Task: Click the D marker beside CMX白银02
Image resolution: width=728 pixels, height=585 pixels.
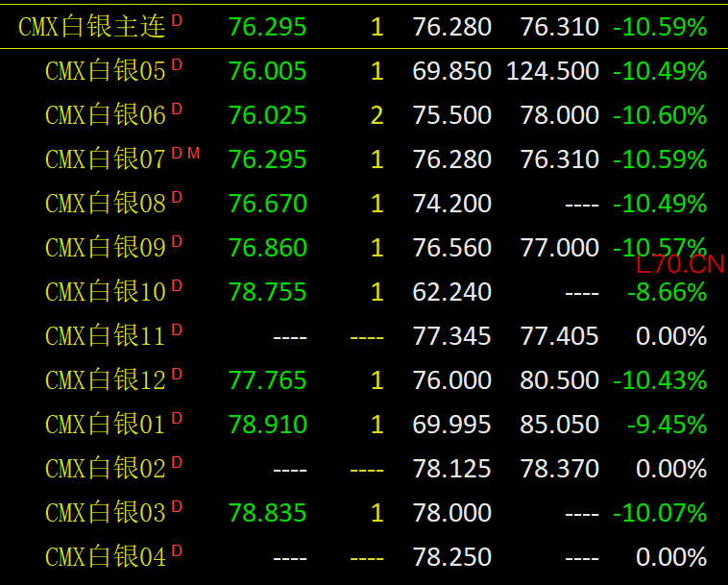Action: [x=177, y=462]
